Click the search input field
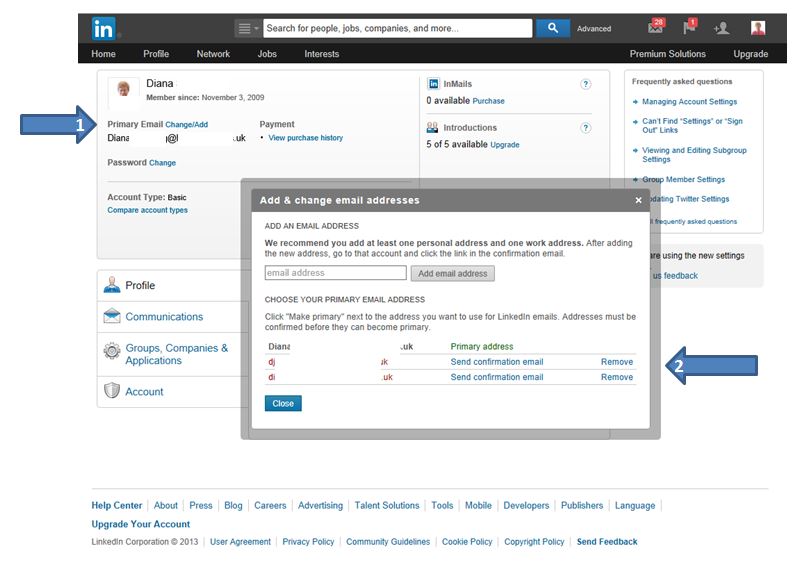 (397, 29)
